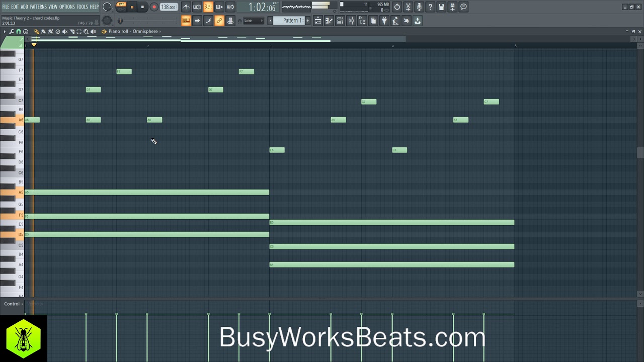
Task: Open the Mixer view
Action: click(x=351, y=21)
